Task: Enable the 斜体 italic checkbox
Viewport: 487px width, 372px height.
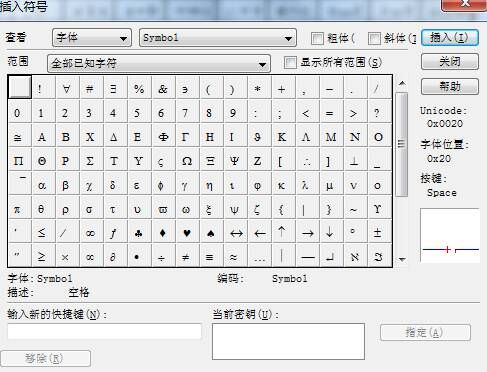Action: (x=374, y=38)
